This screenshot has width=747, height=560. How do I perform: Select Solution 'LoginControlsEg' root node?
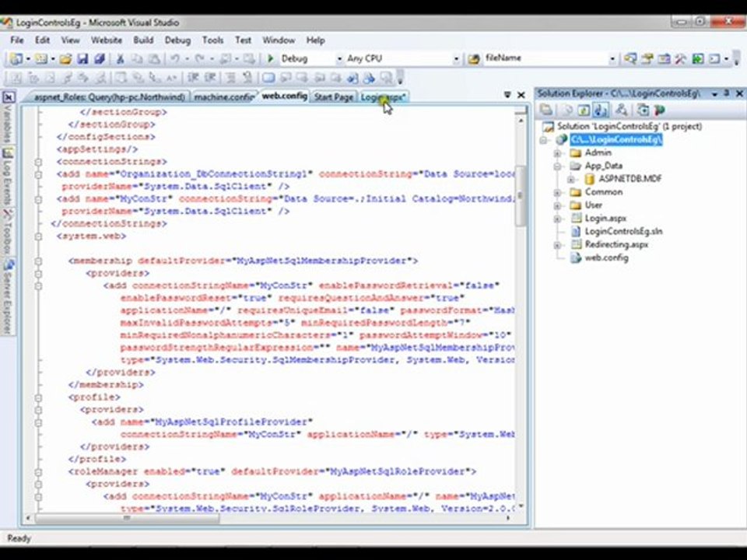629,126
